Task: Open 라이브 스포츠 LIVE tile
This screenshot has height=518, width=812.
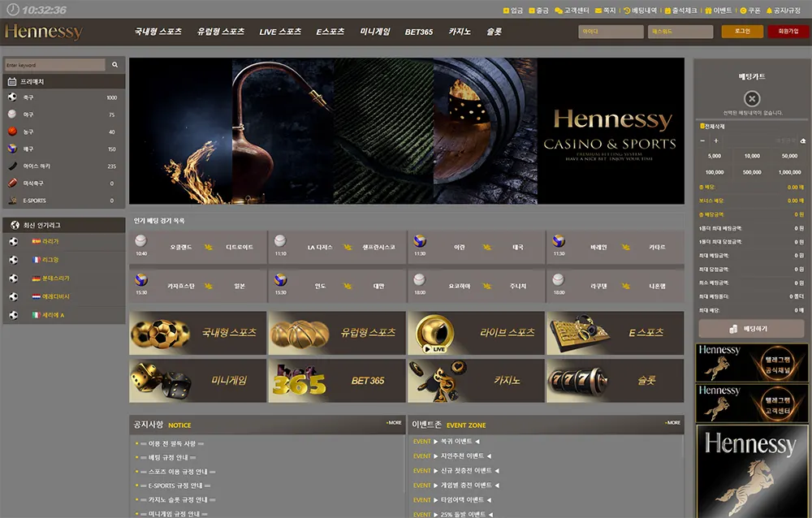Action: (x=476, y=333)
